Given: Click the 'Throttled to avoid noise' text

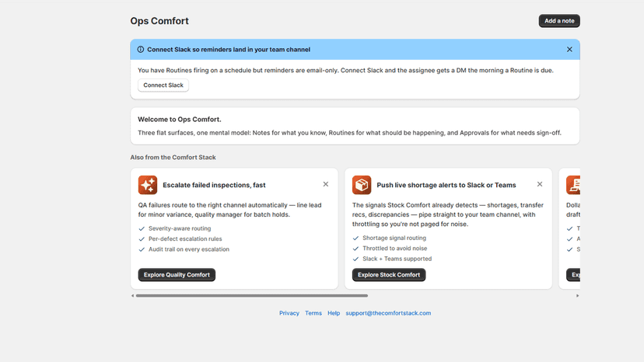Looking at the screenshot, I should pos(394,249).
